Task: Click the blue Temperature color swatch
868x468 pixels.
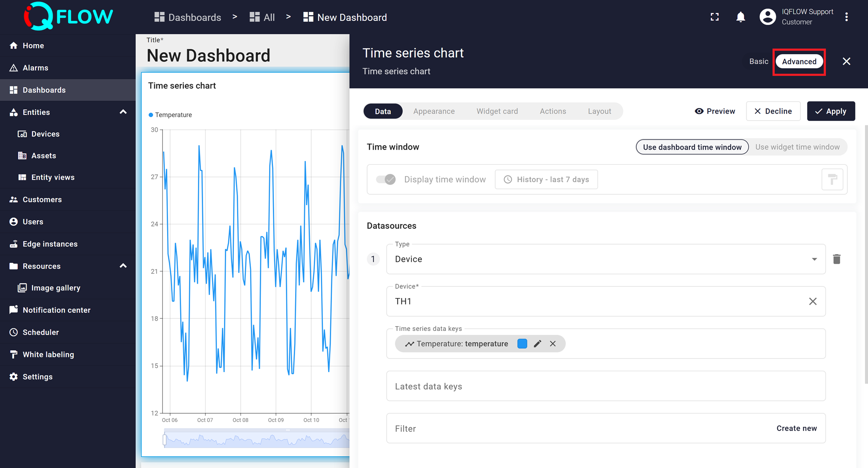Action: click(x=522, y=344)
